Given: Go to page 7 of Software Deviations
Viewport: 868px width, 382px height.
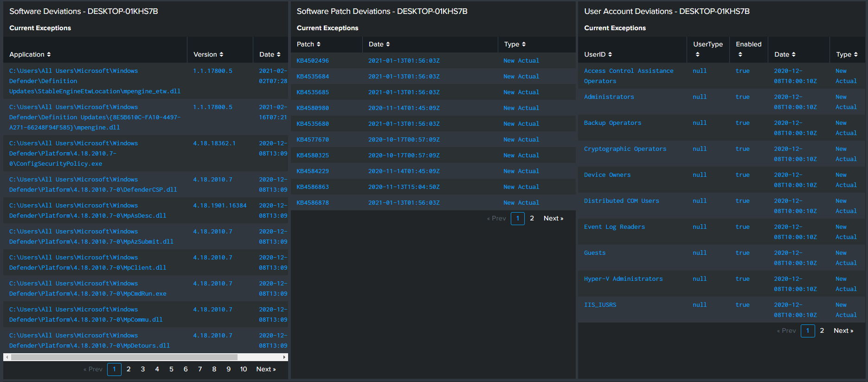Looking at the screenshot, I should coord(200,369).
